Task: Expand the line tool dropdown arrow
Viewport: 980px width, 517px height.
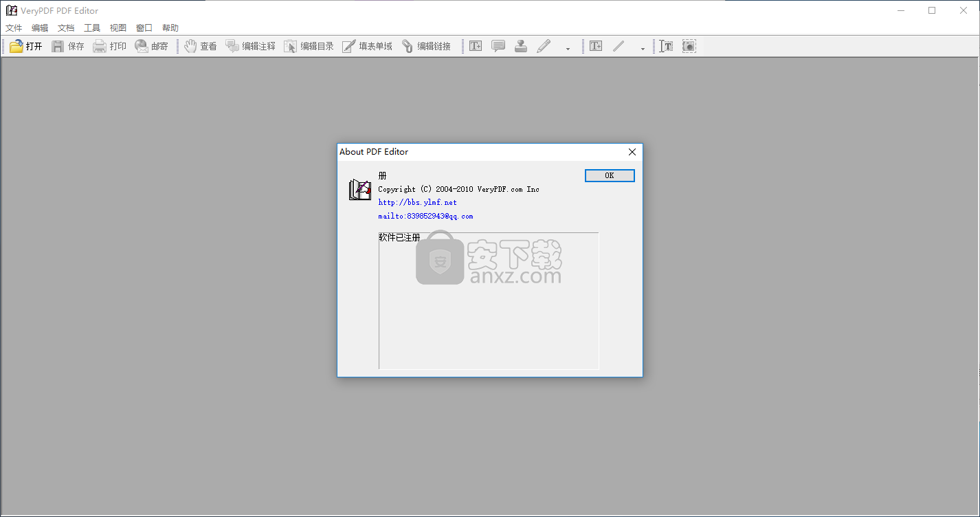Action: pyautogui.click(x=643, y=48)
